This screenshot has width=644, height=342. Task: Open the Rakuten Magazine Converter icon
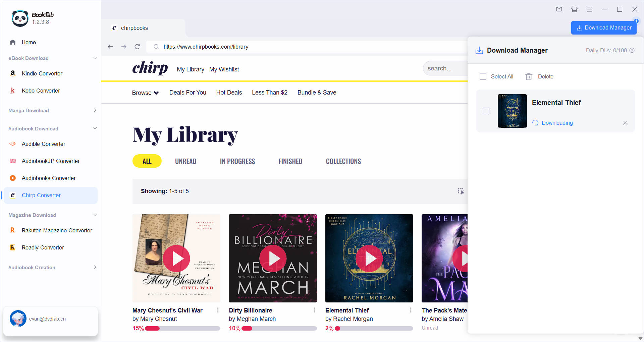[13, 230]
